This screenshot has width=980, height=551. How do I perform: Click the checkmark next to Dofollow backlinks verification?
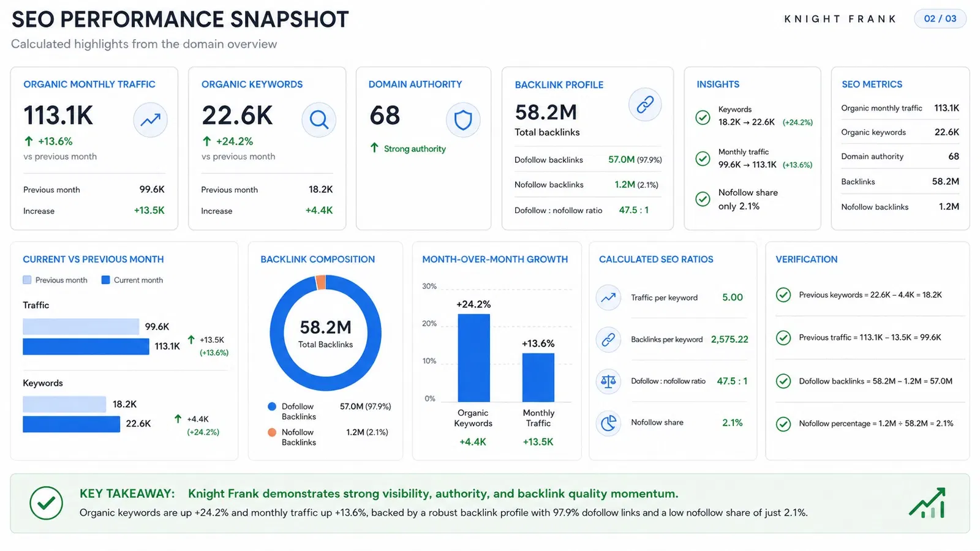click(783, 381)
